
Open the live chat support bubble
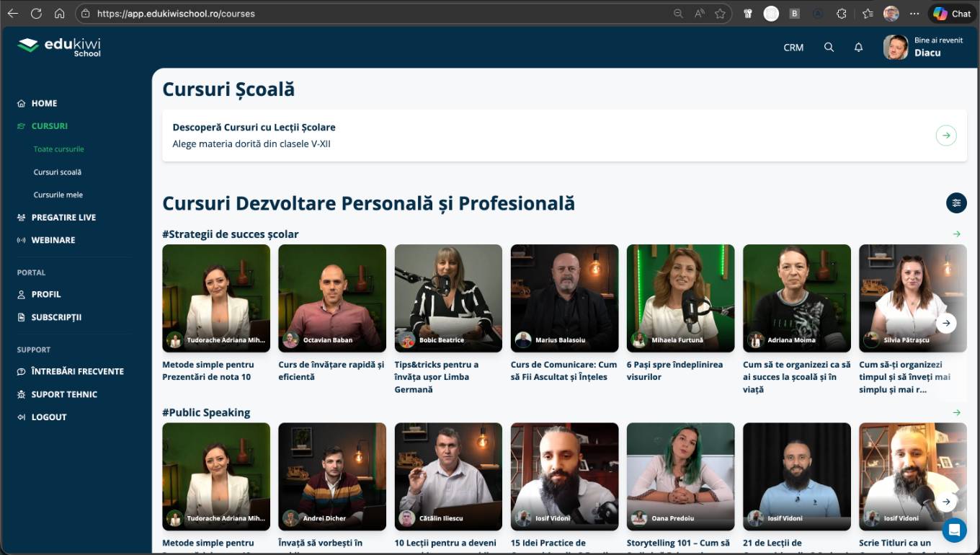pyautogui.click(x=954, y=530)
